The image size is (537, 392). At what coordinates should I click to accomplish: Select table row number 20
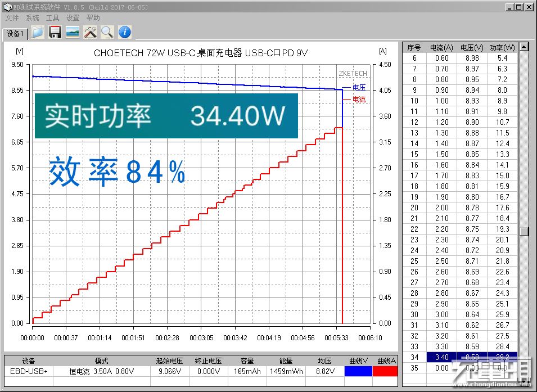414,208
